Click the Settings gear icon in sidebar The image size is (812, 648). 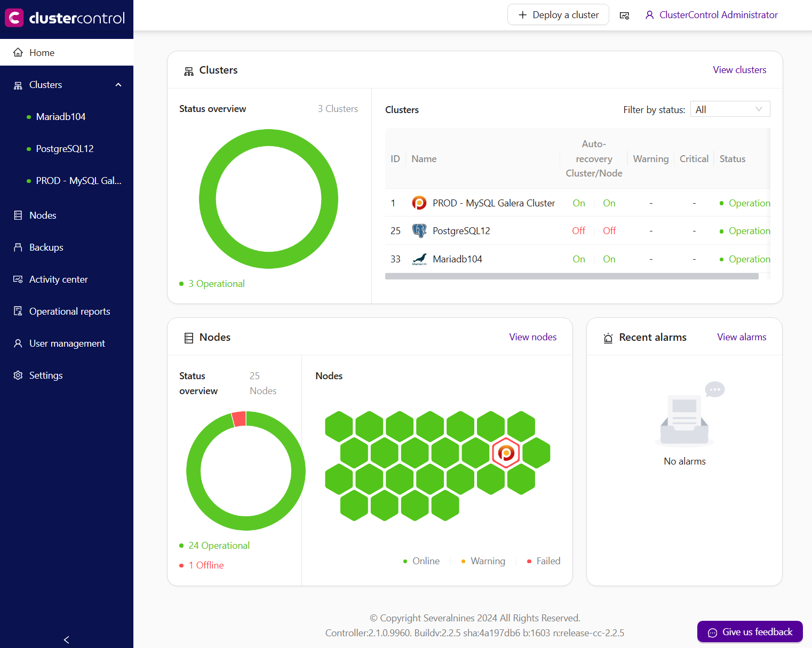click(18, 375)
